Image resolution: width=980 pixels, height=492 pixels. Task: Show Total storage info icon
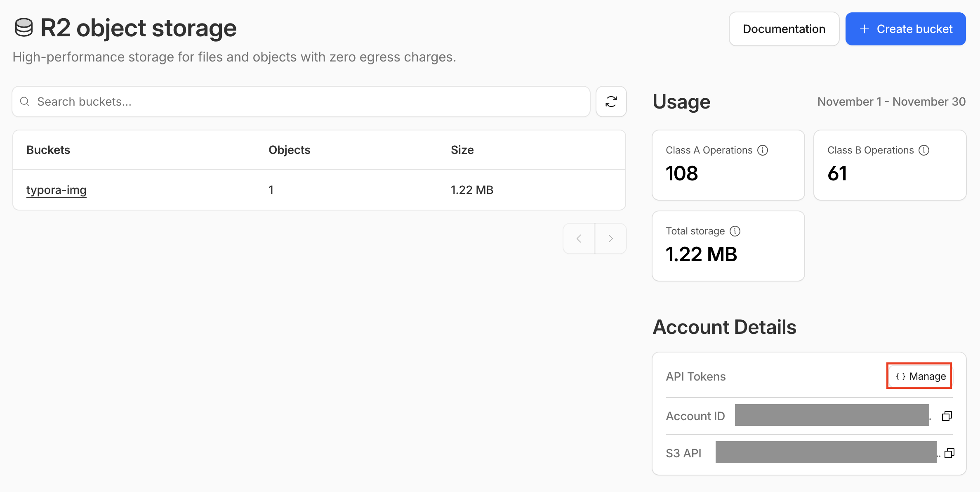pyautogui.click(x=735, y=231)
